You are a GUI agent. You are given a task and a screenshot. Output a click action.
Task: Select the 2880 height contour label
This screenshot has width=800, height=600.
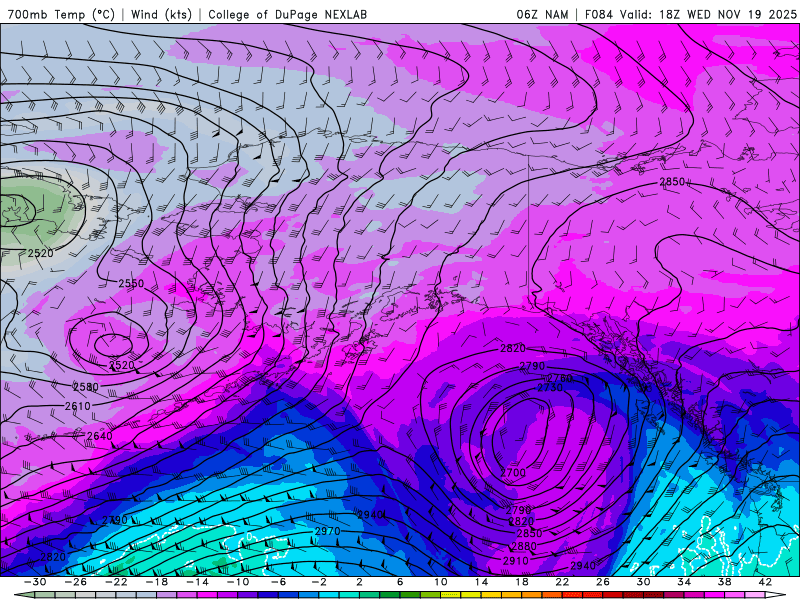coord(524,546)
